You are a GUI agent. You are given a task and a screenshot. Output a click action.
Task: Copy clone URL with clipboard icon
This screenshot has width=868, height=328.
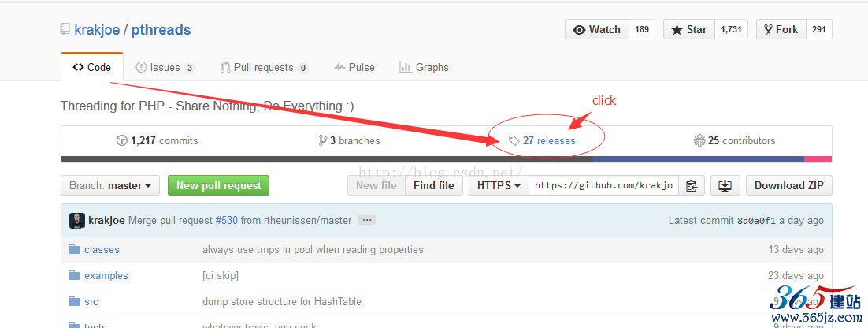692,185
